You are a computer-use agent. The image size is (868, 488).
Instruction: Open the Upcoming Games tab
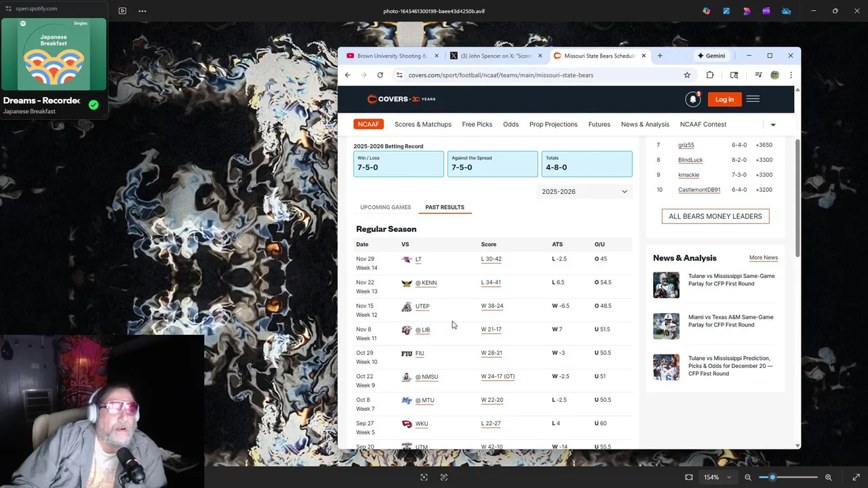[x=385, y=207]
